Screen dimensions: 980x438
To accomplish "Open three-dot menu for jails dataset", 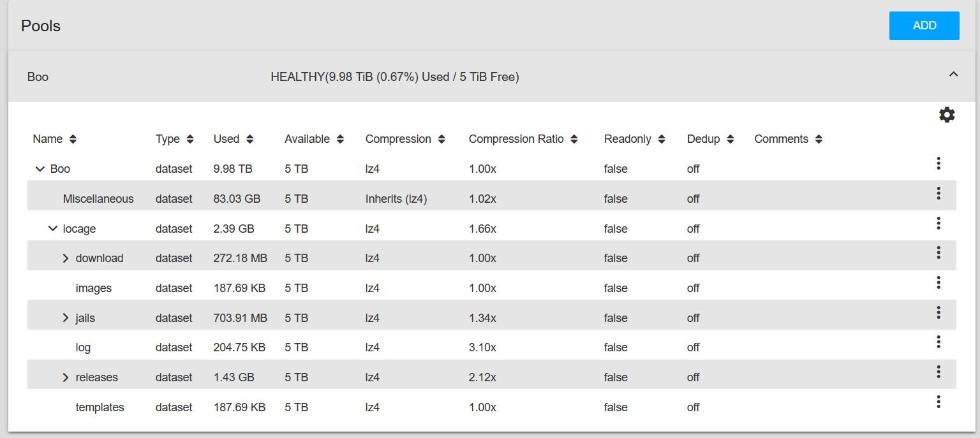I will tap(939, 312).
